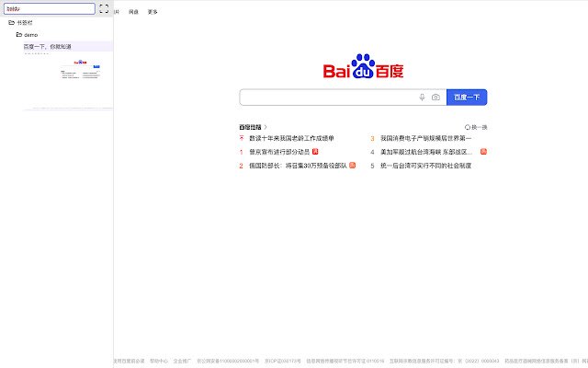Open the demo folder label
The image size is (588, 368).
30,35
